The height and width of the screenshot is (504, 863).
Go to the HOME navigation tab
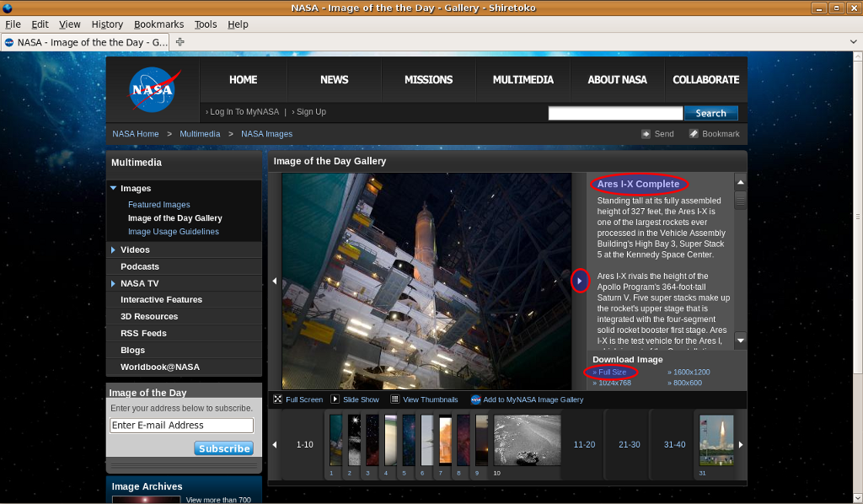[244, 80]
